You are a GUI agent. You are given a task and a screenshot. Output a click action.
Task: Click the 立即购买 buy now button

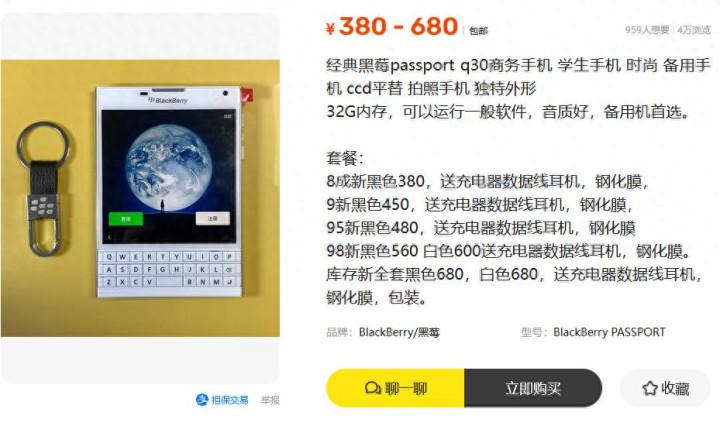tap(533, 388)
